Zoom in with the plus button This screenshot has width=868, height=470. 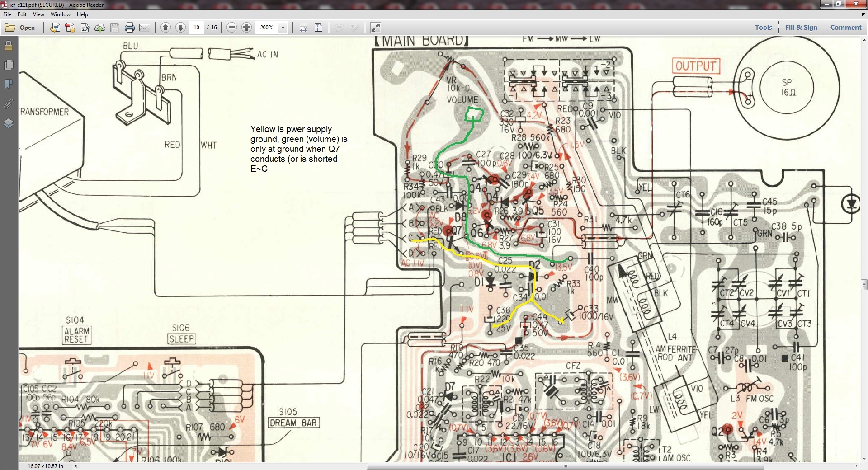pos(246,28)
